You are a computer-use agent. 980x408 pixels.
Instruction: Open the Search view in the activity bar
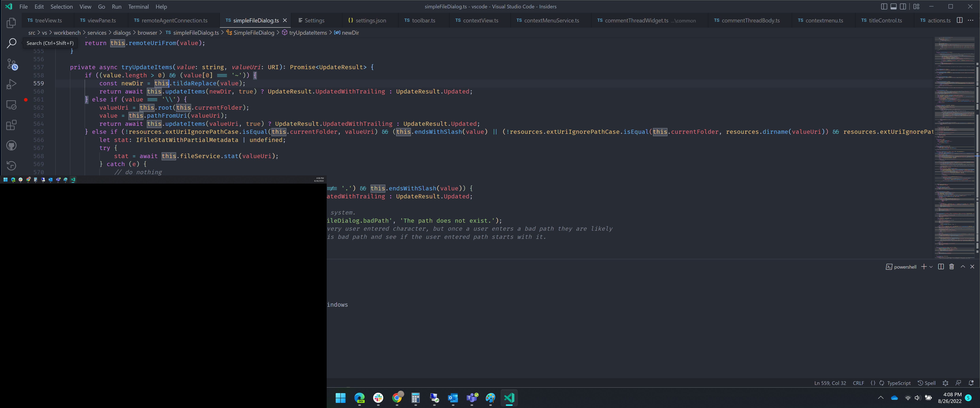pos(11,43)
